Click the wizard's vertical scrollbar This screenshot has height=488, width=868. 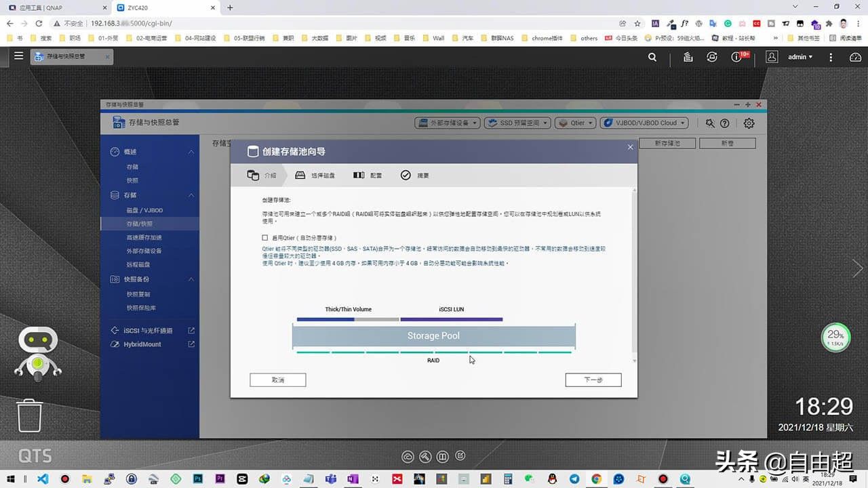[x=634, y=271]
